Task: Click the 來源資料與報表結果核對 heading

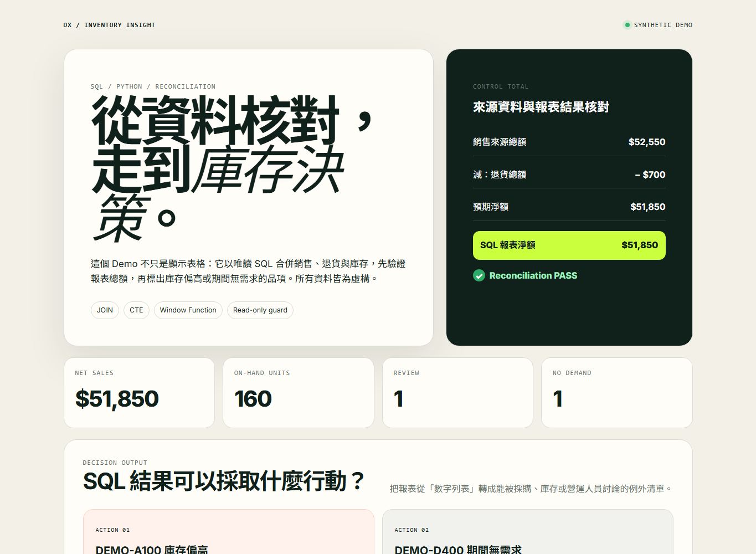Action: (x=541, y=107)
